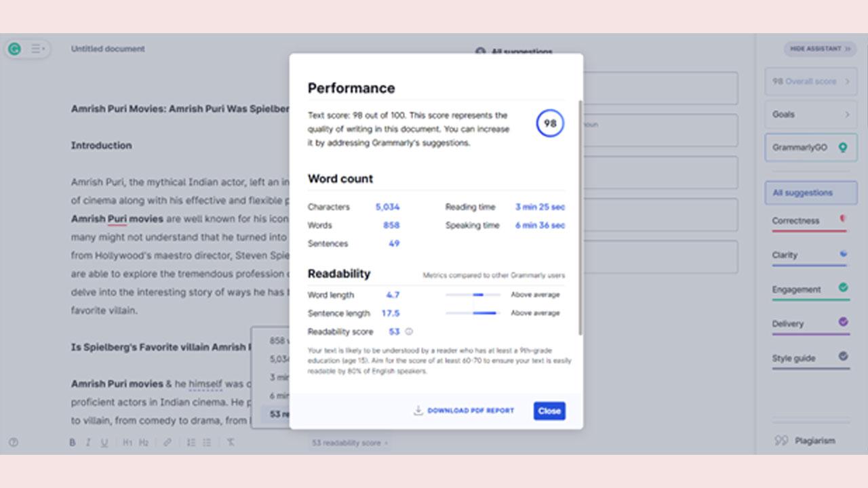Image resolution: width=868 pixels, height=488 pixels.
Task: Select the All suggestions tab
Action: click(810, 192)
